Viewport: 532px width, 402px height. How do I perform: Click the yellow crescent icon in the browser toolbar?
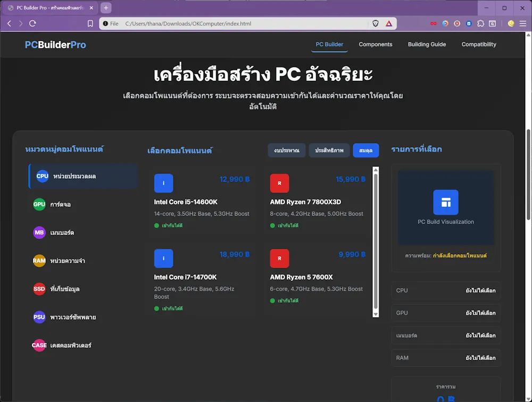click(x=511, y=23)
